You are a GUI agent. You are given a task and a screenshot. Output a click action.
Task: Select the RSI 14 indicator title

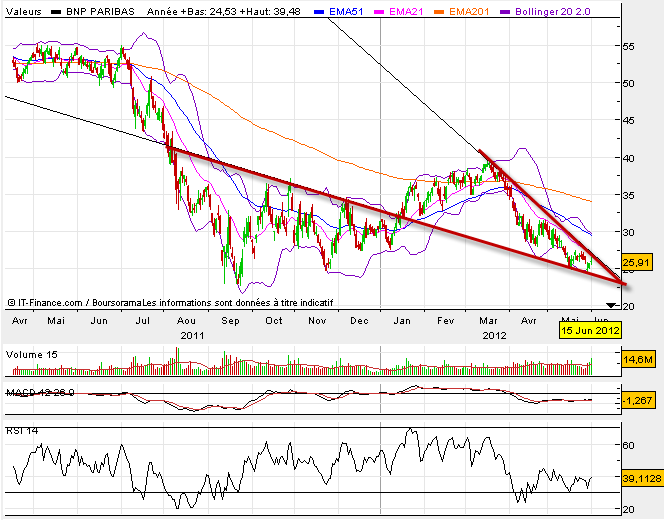pyautogui.click(x=23, y=429)
